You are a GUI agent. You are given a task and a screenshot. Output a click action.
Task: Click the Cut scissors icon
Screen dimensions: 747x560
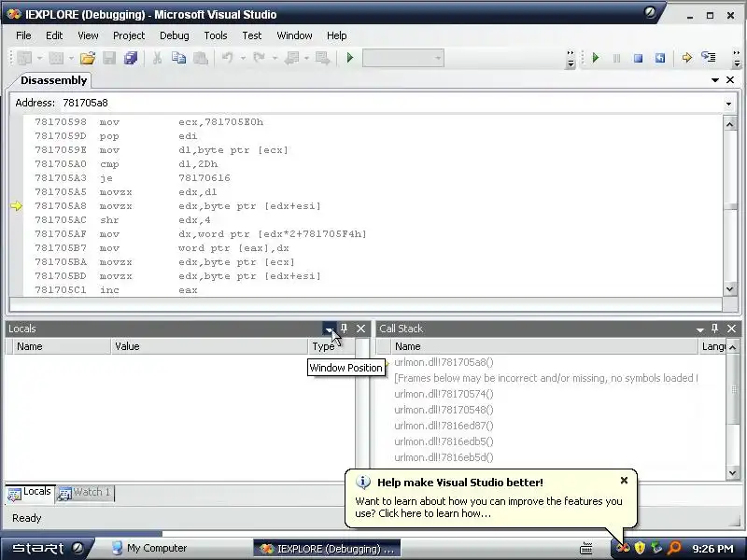point(157,58)
